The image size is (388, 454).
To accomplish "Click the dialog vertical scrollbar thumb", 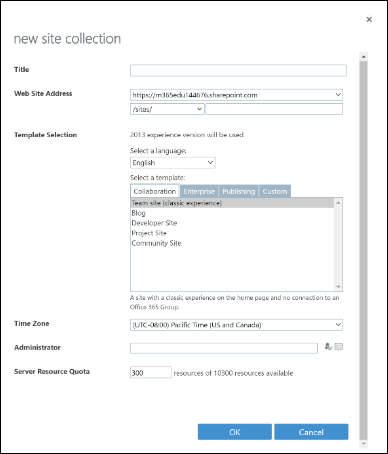I will pos(364,250).
